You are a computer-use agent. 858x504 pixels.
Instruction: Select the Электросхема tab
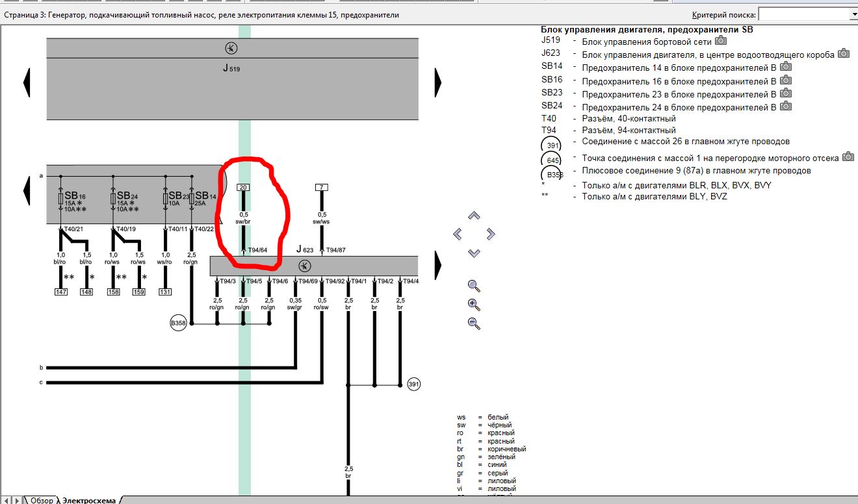coord(88,500)
